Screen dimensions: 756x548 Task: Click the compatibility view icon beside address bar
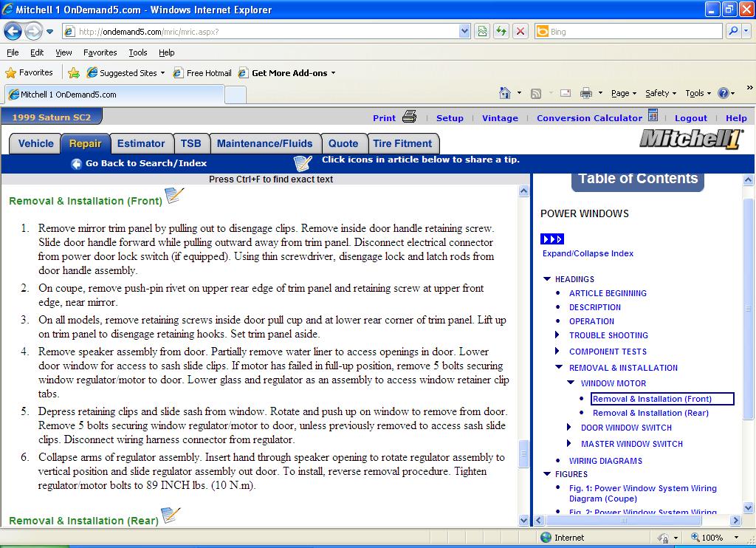[482, 32]
